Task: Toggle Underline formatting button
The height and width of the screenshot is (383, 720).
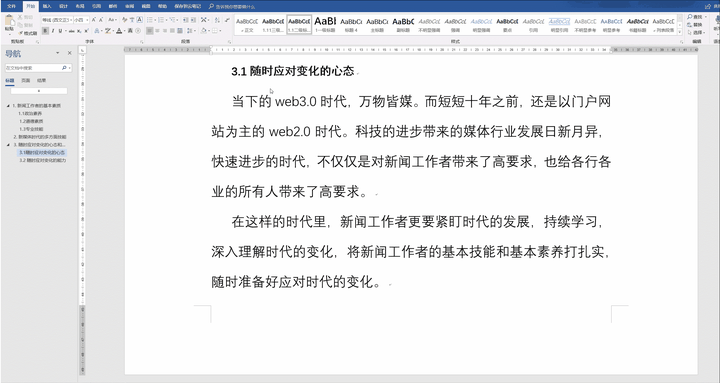Action: [x=60, y=31]
